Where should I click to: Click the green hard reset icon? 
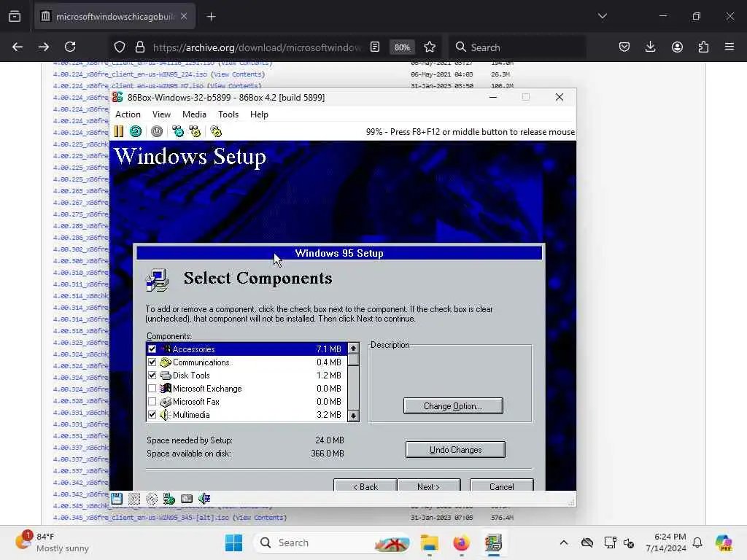pyautogui.click(x=136, y=131)
